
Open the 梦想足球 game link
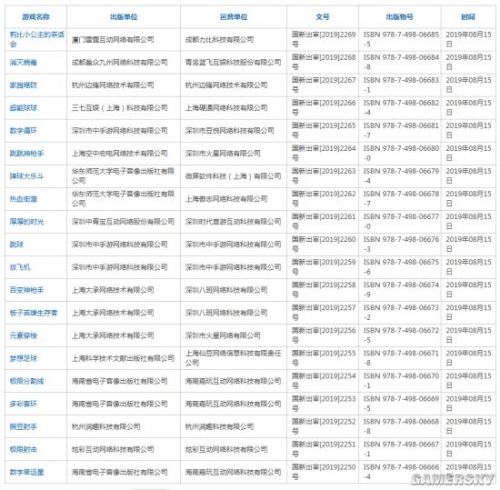point(23,358)
